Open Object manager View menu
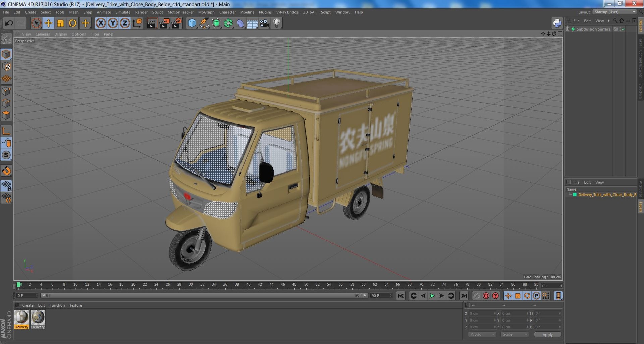 coord(599,21)
